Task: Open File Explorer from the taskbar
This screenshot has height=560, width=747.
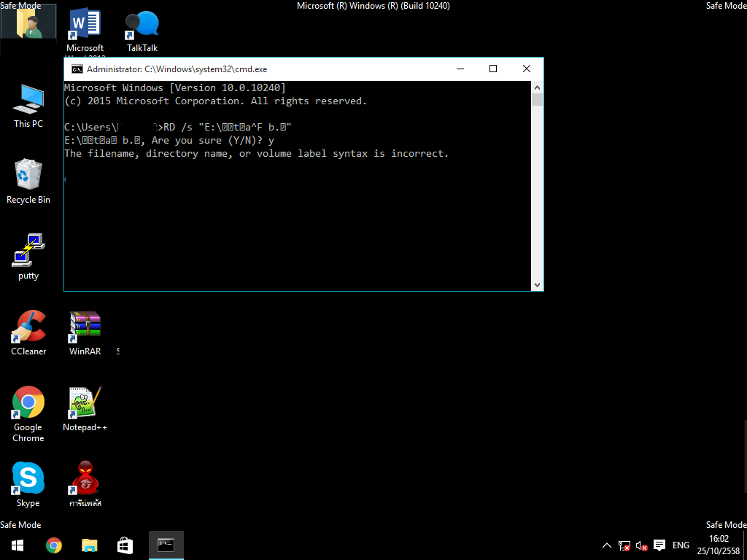Action: pyautogui.click(x=89, y=545)
